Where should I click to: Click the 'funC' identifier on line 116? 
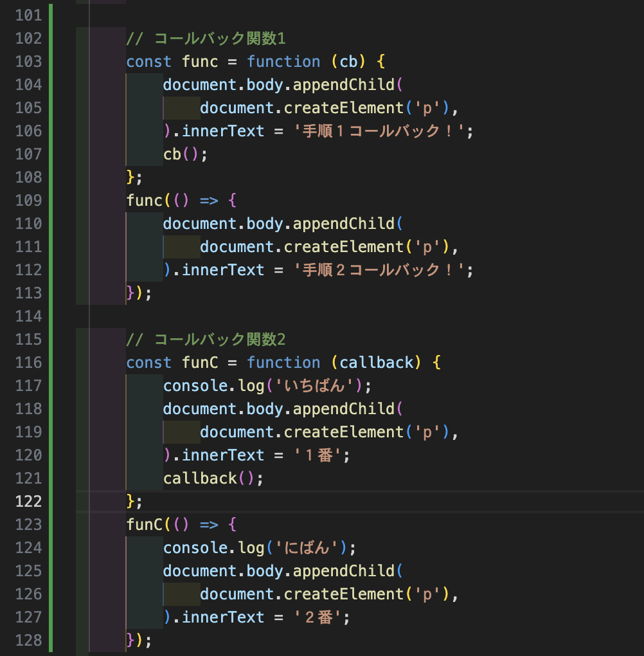point(200,363)
